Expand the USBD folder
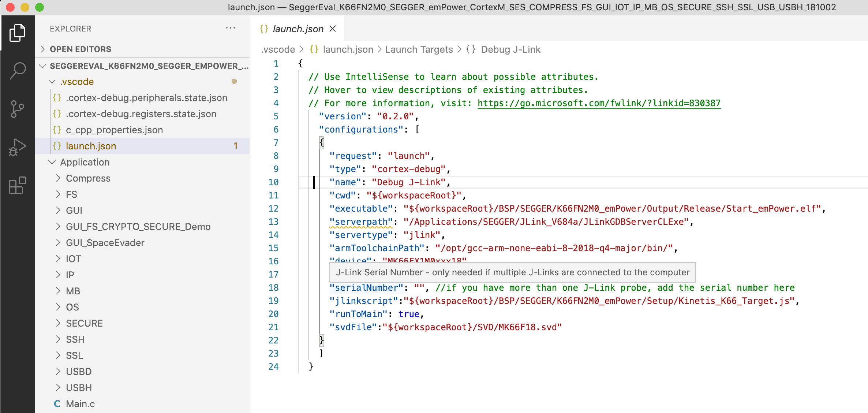Image resolution: width=868 pixels, height=413 pixels. click(58, 372)
